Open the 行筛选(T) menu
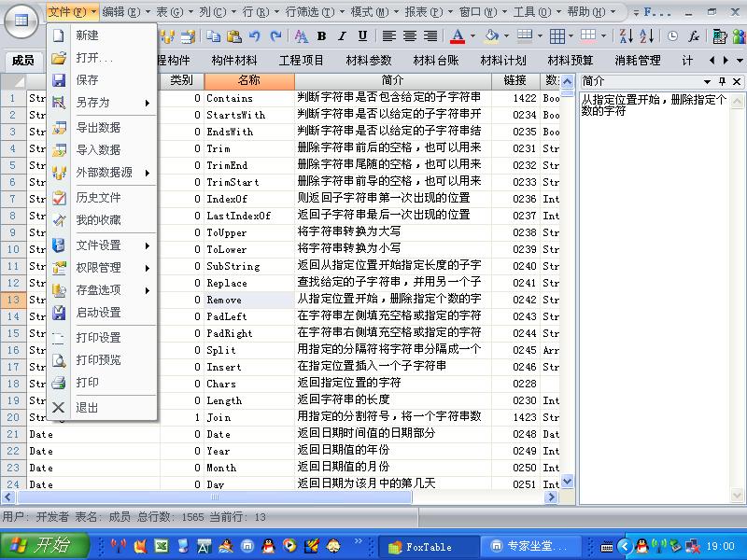This screenshot has height=560, width=747. click(316, 12)
